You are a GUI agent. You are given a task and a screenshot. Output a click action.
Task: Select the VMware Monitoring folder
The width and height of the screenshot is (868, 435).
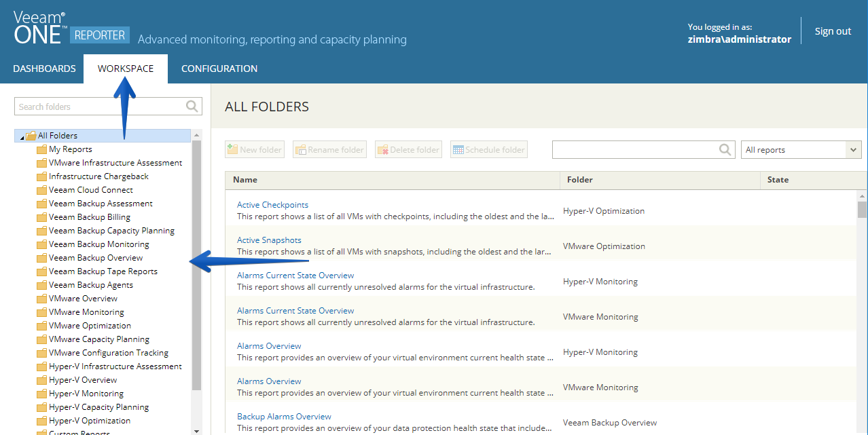point(86,312)
